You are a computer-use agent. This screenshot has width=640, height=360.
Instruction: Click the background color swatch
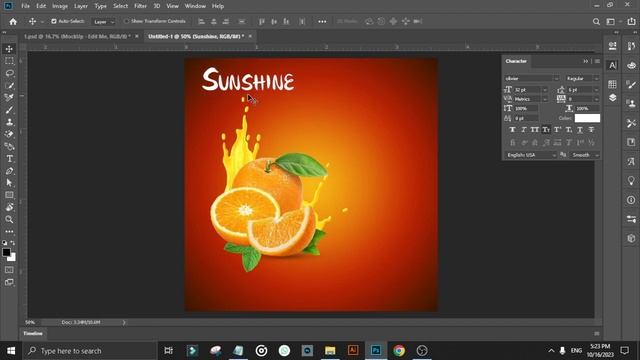[13, 258]
